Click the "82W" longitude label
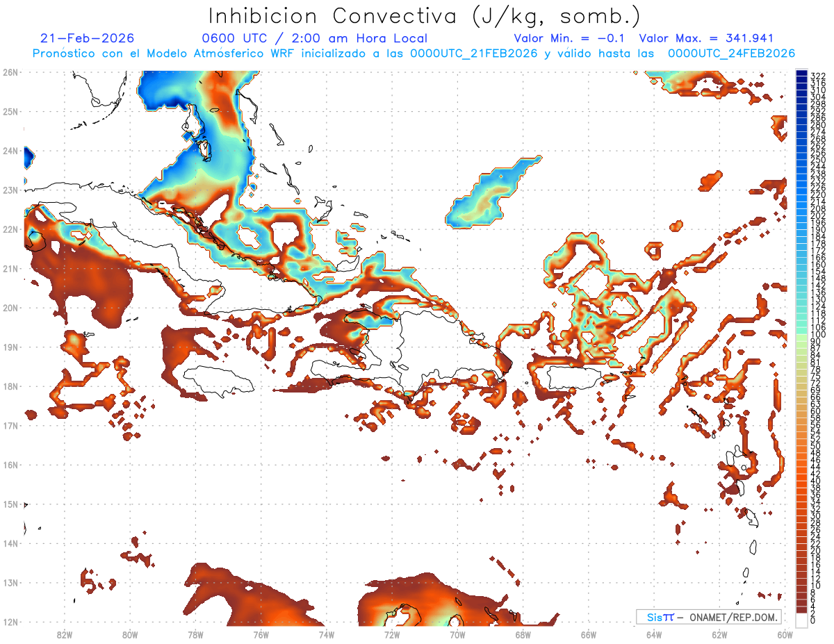The width and height of the screenshot is (834, 644). click(64, 635)
